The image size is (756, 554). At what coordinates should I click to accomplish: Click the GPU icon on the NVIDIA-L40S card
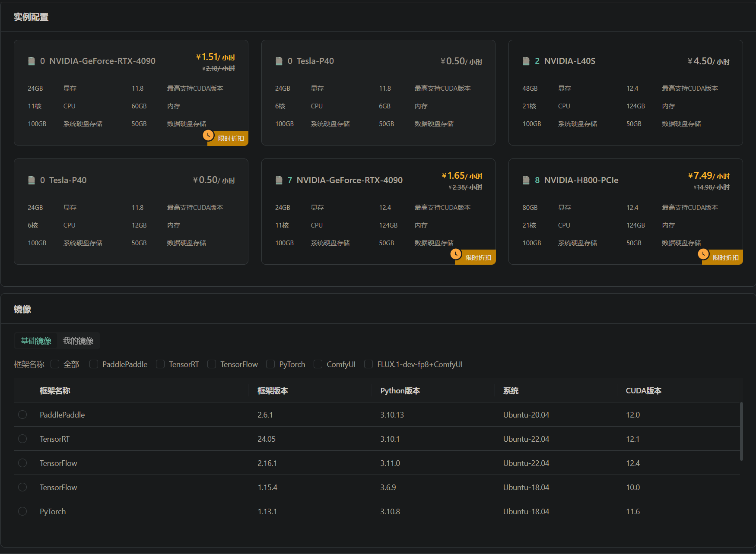526,61
